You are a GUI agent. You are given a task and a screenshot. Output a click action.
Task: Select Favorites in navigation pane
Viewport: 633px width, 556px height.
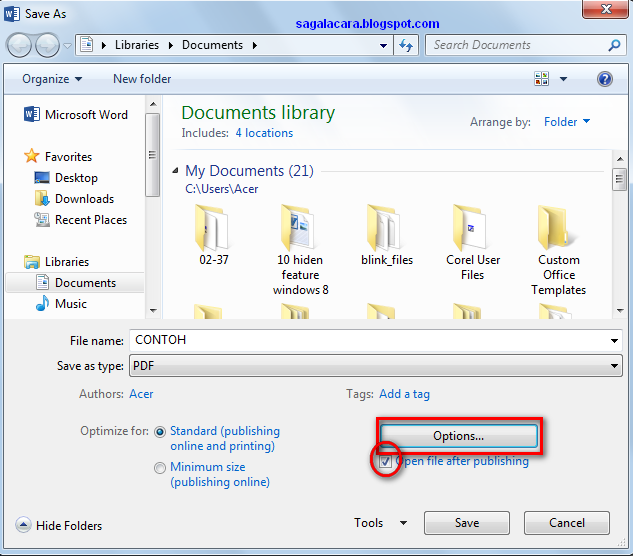click(58, 157)
